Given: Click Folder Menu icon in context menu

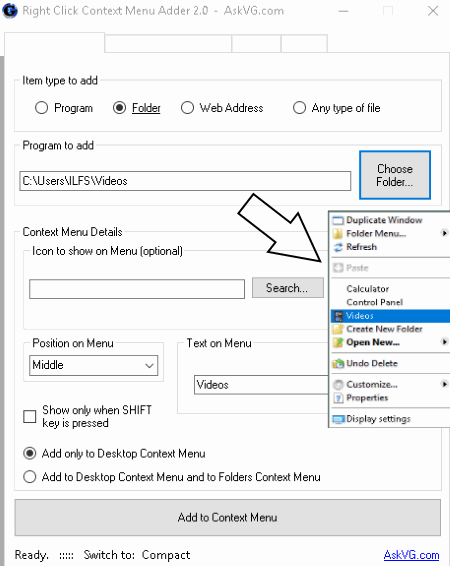Looking at the screenshot, I should pyautogui.click(x=338, y=234).
